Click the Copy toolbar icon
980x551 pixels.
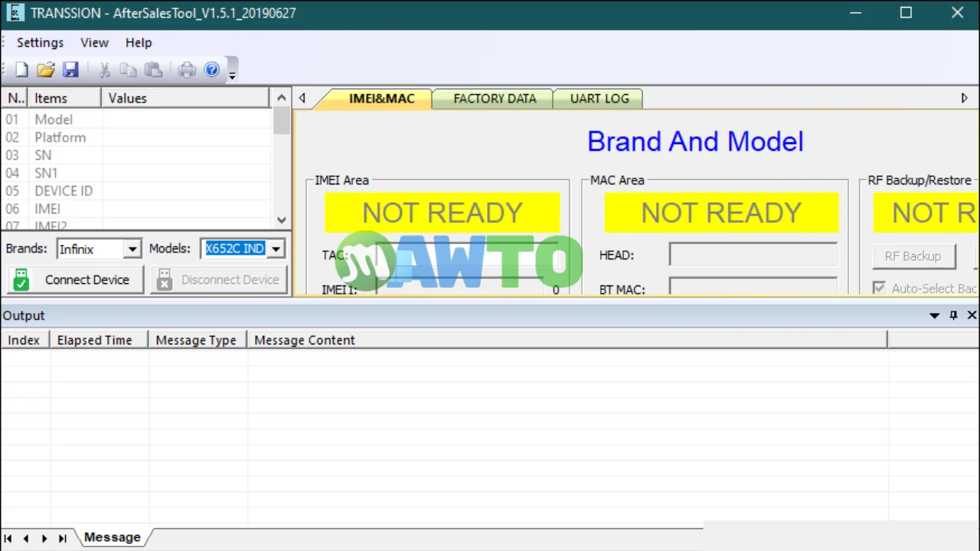pos(128,70)
